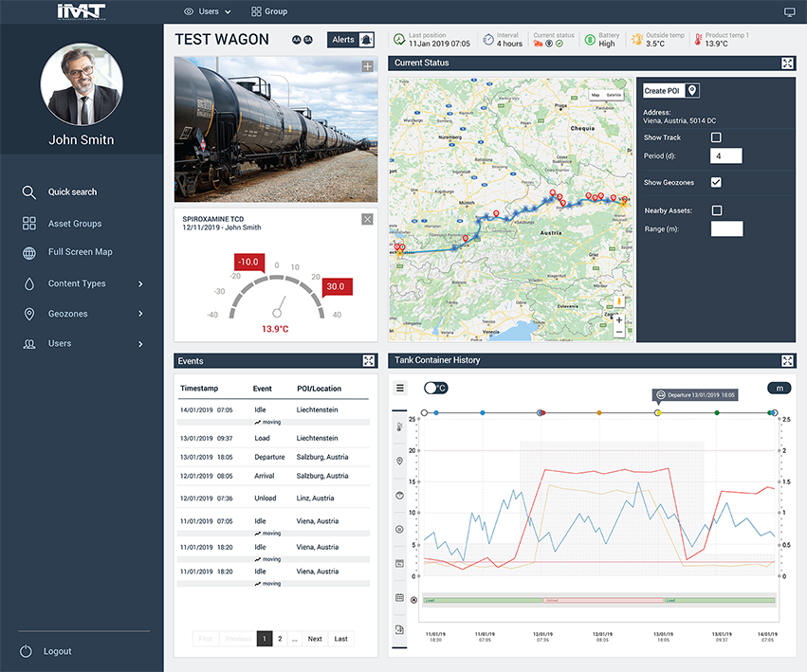Toggle the m unit pill button
The width and height of the screenshot is (807, 672).
click(779, 389)
